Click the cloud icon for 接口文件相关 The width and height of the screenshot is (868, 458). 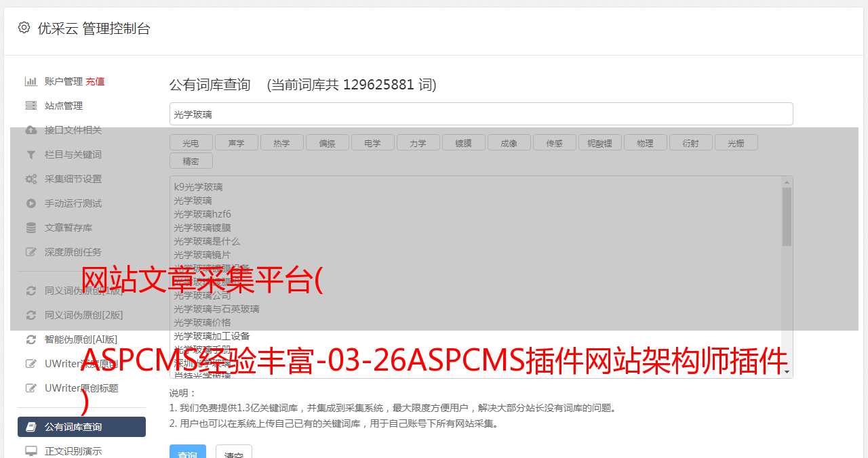point(31,130)
